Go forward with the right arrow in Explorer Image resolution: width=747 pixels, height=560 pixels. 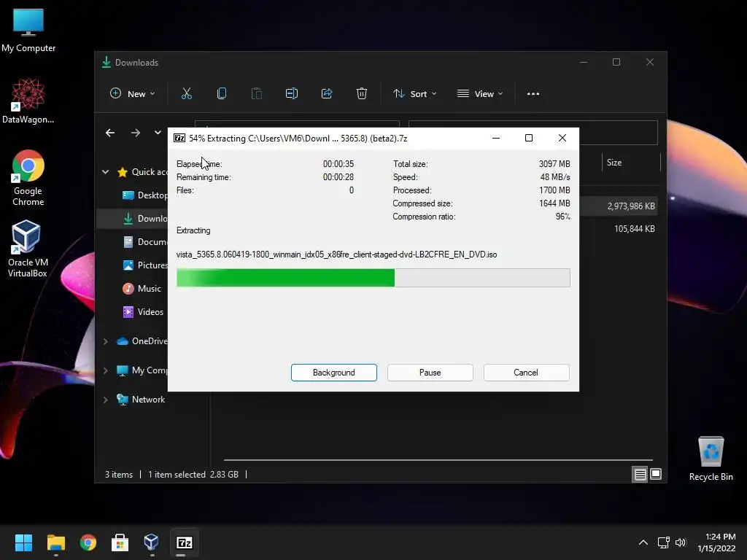point(136,133)
